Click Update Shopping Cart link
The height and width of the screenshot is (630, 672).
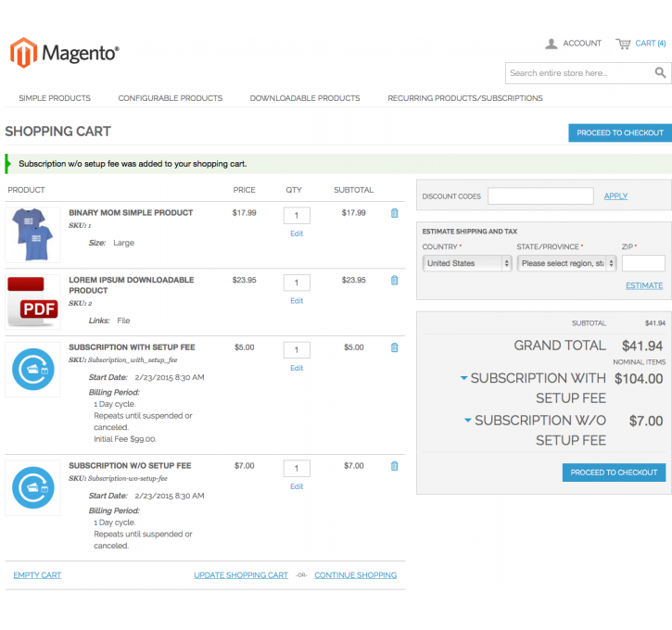pyautogui.click(x=241, y=575)
